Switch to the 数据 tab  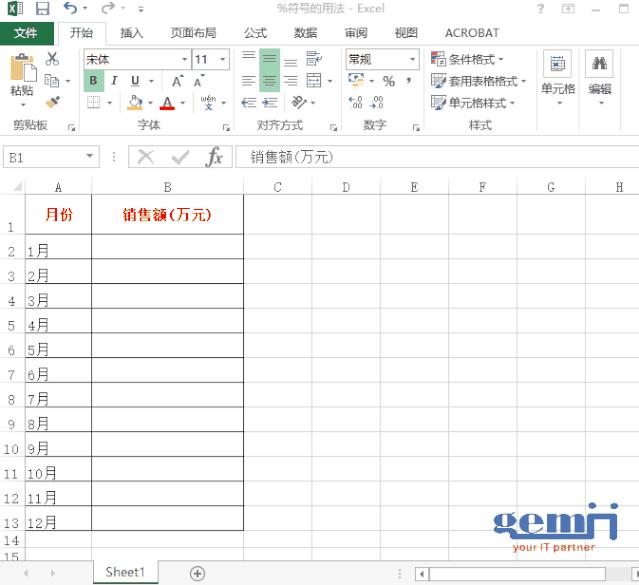pyautogui.click(x=306, y=33)
